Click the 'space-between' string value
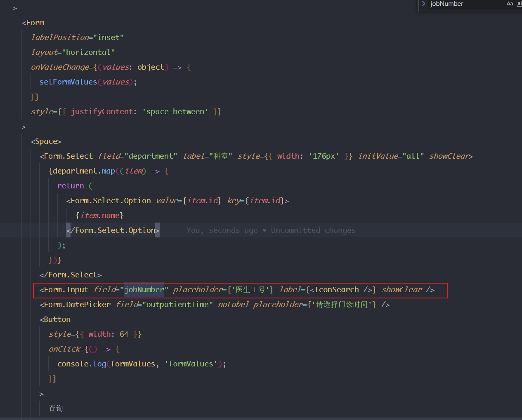 click(x=175, y=111)
